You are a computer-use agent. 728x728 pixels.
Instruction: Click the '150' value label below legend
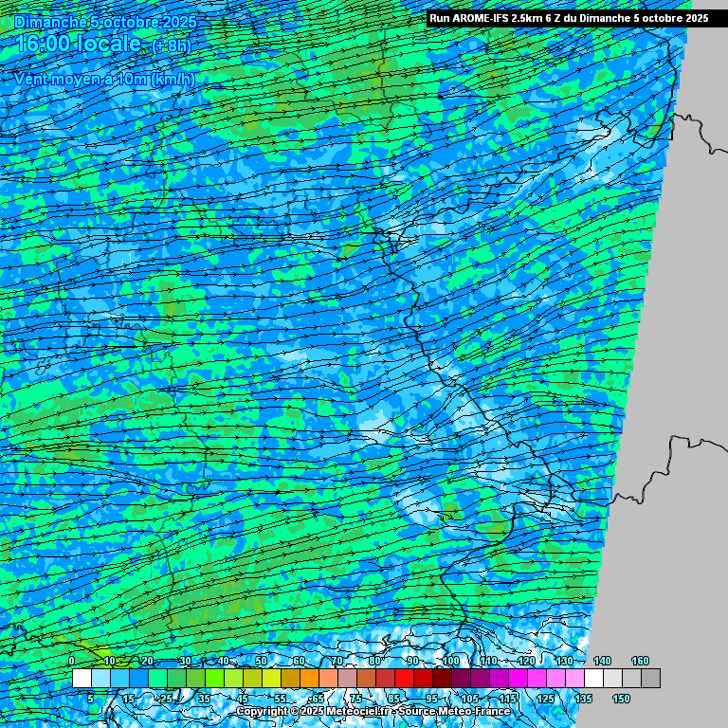pyautogui.click(x=621, y=699)
